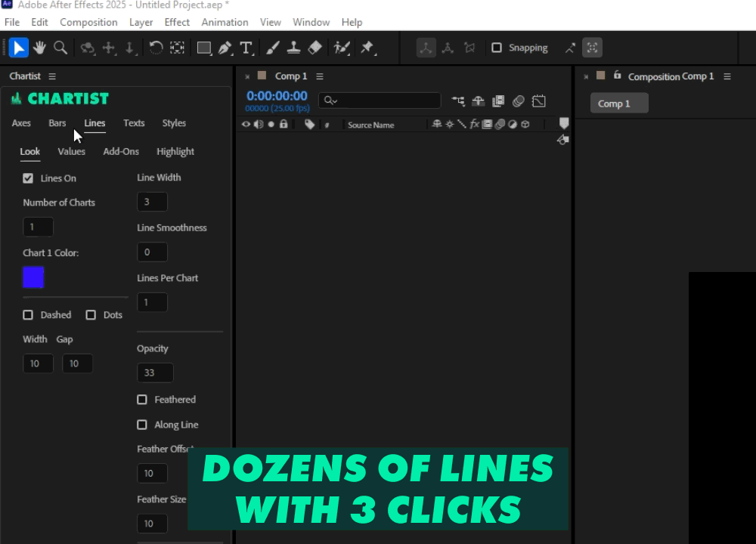Choose the Pen tool
The image size is (756, 544).
click(225, 48)
